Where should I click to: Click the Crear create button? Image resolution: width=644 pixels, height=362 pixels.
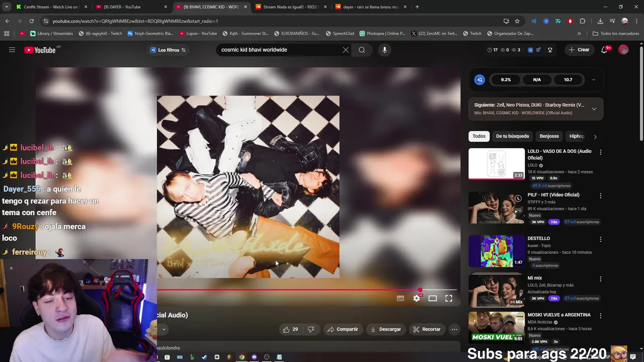(579, 50)
